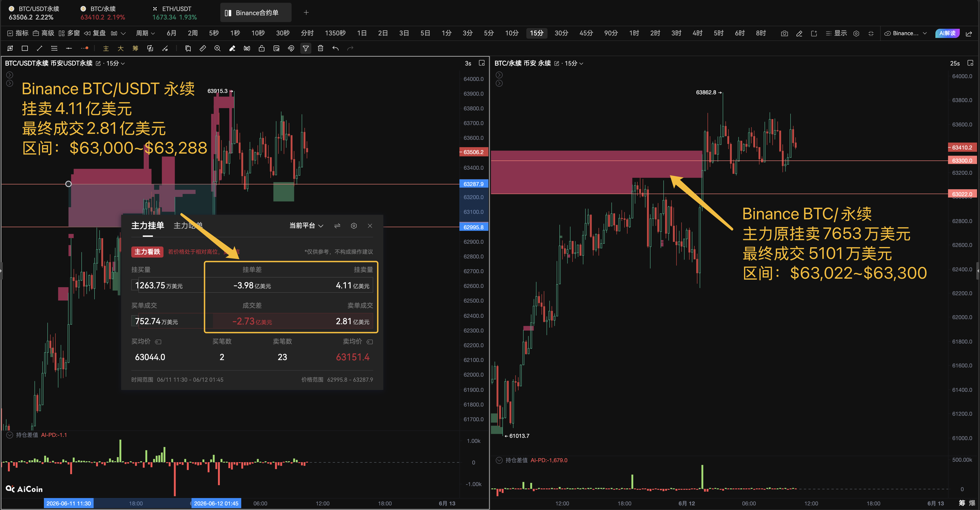Select the ruler measuring tool
This screenshot has height=510, width=980.
click(x=203, y=48)
